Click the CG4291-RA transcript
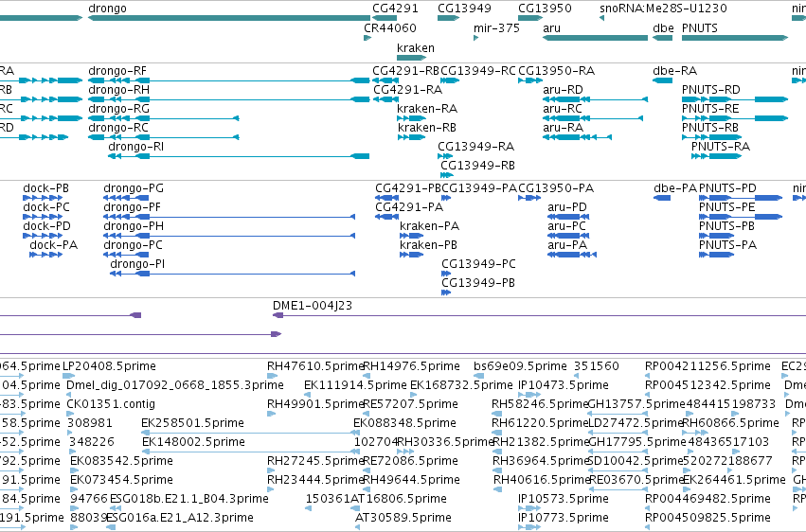This screenshot has height=532, width=806. coord(385,99)
